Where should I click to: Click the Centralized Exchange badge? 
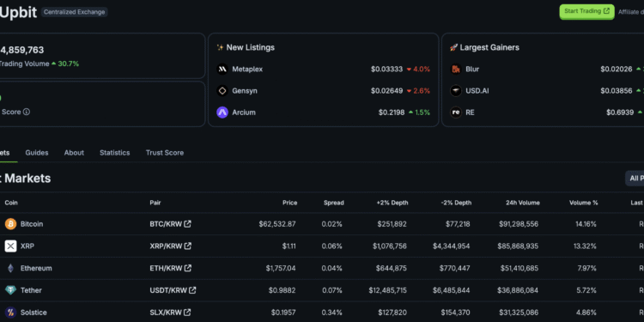click(x=75, y=12)
